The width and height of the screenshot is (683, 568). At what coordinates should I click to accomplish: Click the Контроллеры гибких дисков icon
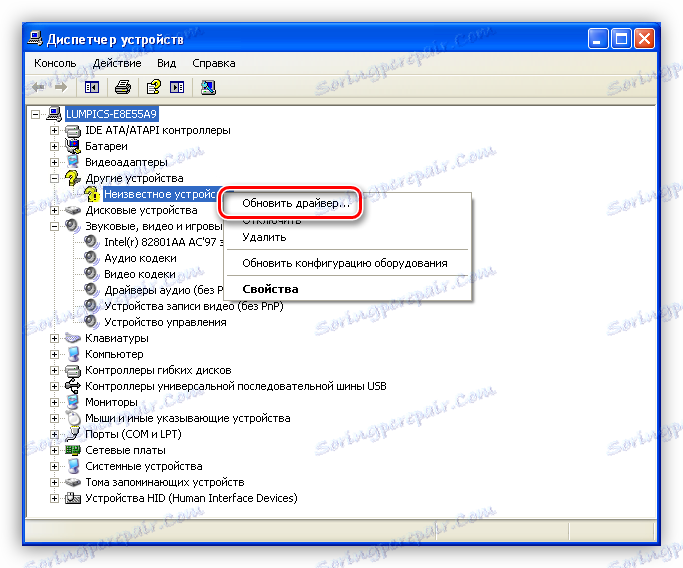coord(73,370)
